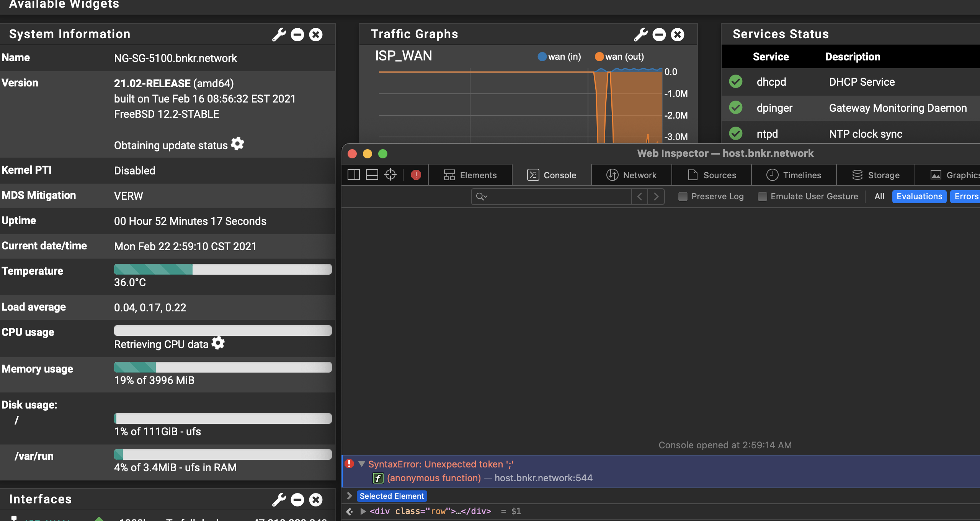The width and height of the screenshot is (980, 521).
Task: Click 21.02-RELEASE version text
Action: (152, 83)
